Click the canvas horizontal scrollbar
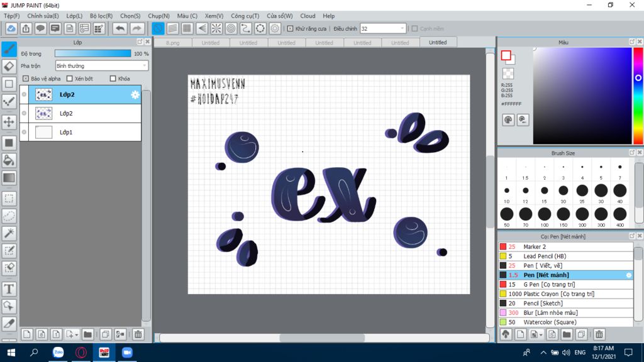644x362 pixels. tap(322, 337)
